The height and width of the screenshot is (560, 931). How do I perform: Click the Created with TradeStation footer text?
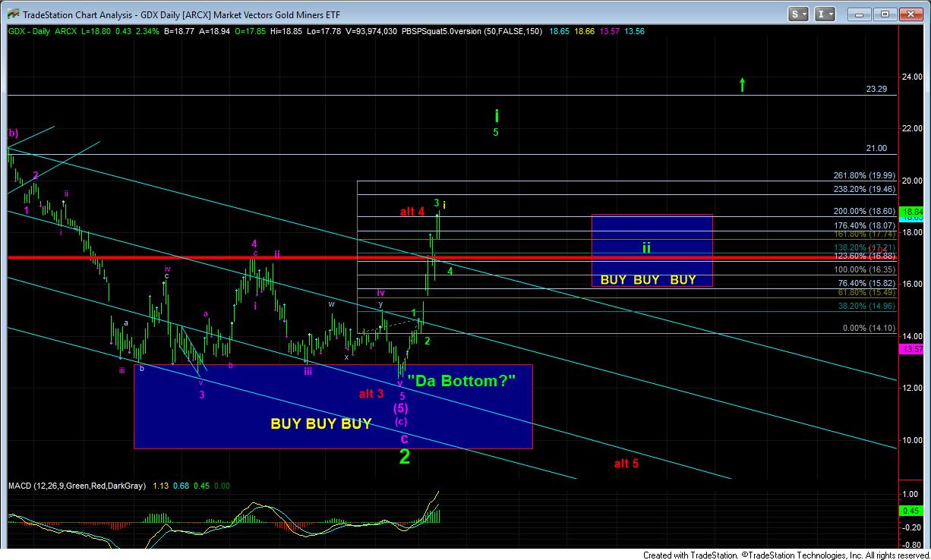785,555
